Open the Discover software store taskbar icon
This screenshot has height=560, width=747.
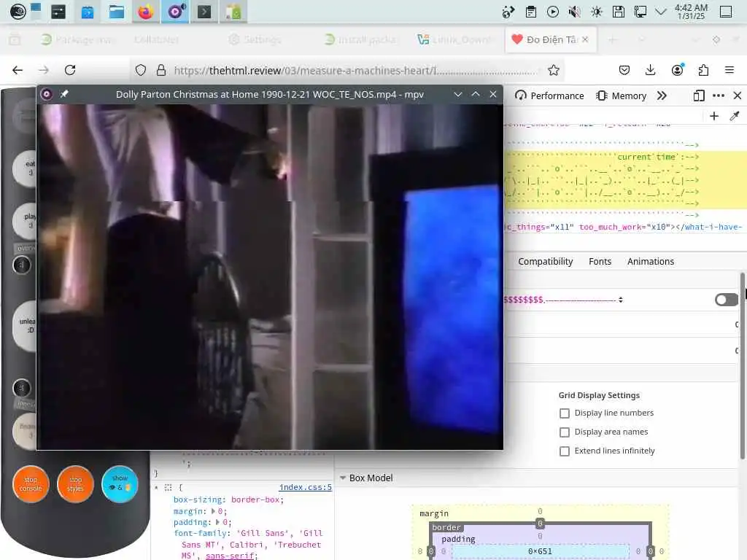pos(88,12)
